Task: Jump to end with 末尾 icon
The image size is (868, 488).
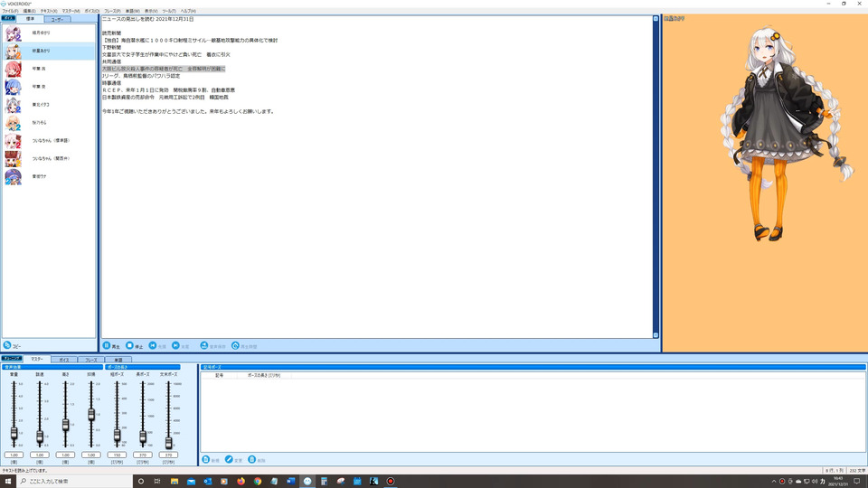Action: tap(175, 345)
